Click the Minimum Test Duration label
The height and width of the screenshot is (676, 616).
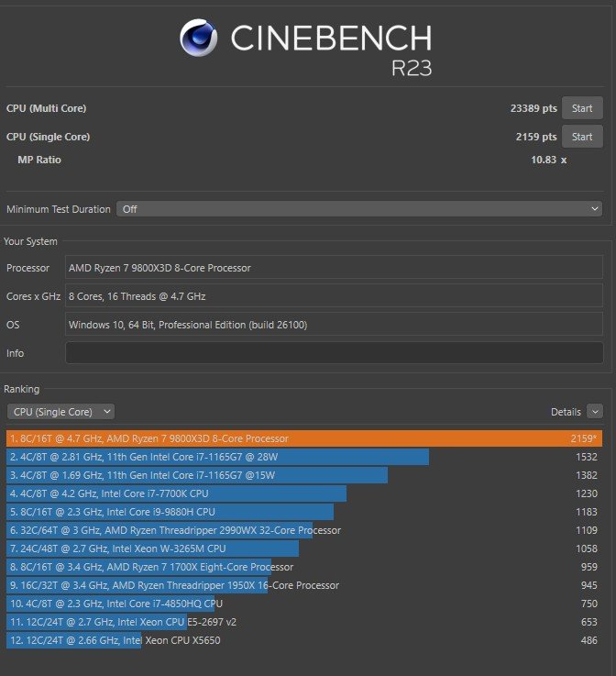click(58, 209)
